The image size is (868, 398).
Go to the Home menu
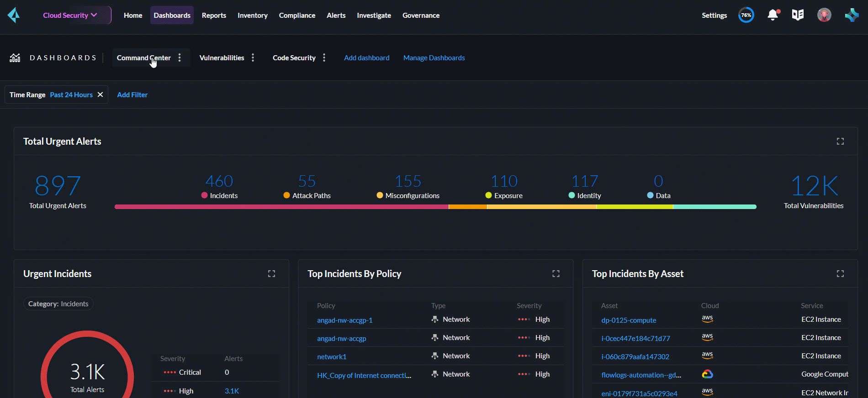133,15
